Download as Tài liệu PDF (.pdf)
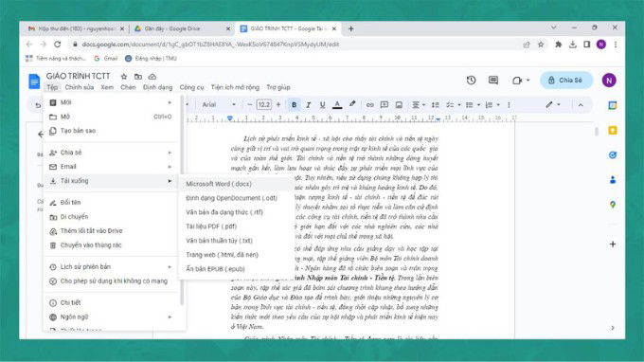Viewport: 644px width, 362px height. [237, 226]
